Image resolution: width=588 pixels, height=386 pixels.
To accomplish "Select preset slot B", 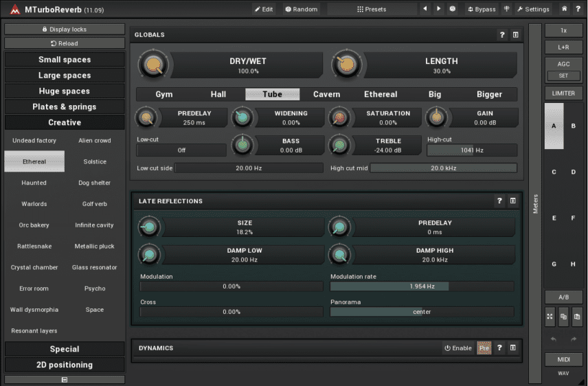I will click(573, 126).
